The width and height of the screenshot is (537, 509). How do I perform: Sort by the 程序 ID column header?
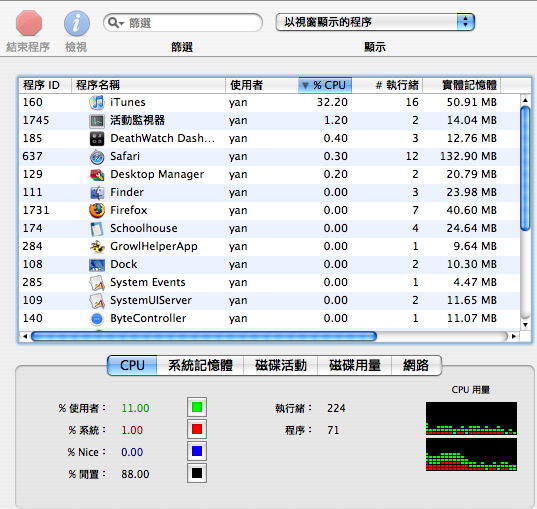pos(45,85)
